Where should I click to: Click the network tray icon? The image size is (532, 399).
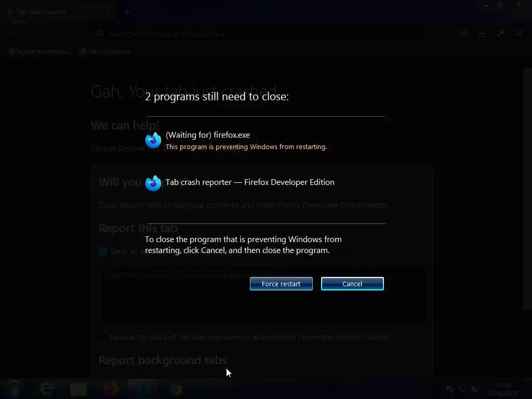pos(462,389)
